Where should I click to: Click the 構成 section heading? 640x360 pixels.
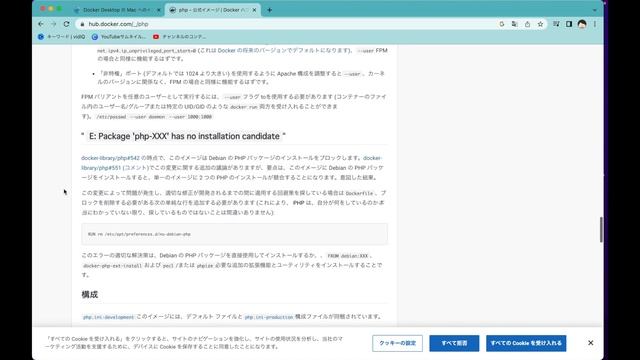90,295
